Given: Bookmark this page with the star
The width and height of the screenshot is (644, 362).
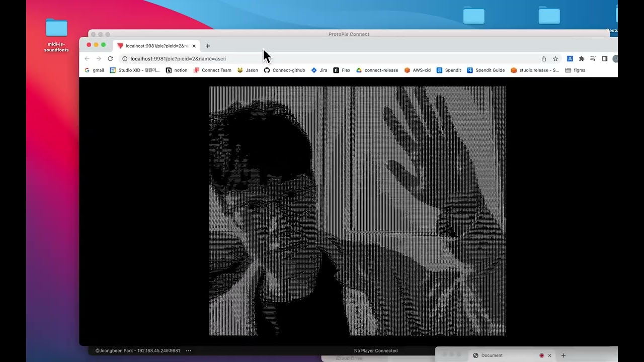Looking at the screenshot, I should point(555,59).
